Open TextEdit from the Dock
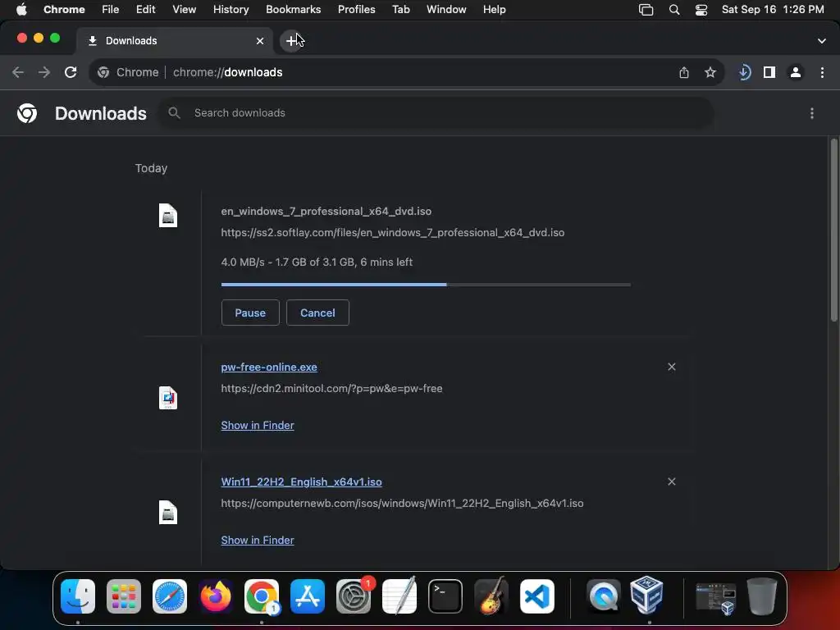This screenshot has height=630, width=840. coord(399,596)
